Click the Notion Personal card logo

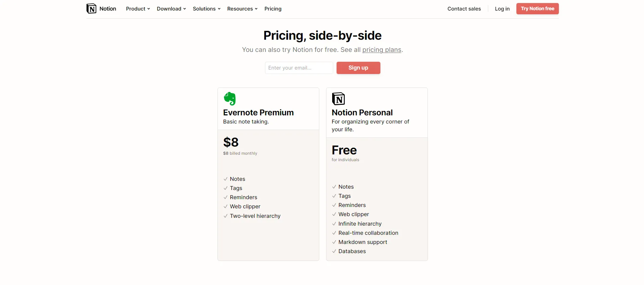point(338,99)
